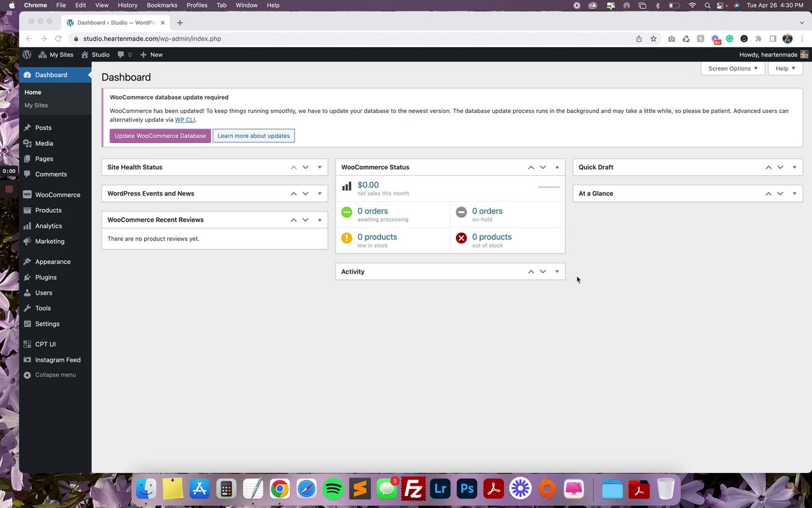The image size is (812, 508).
Task: Move WordPress Events and News down
Action: (x=305, y=194)
